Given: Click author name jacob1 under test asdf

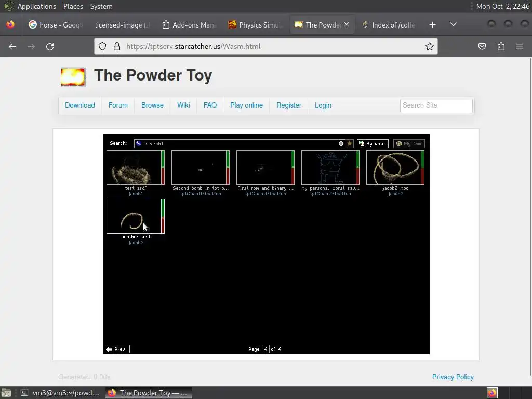Looking at the screenshot, I should [x=136, y=194].
